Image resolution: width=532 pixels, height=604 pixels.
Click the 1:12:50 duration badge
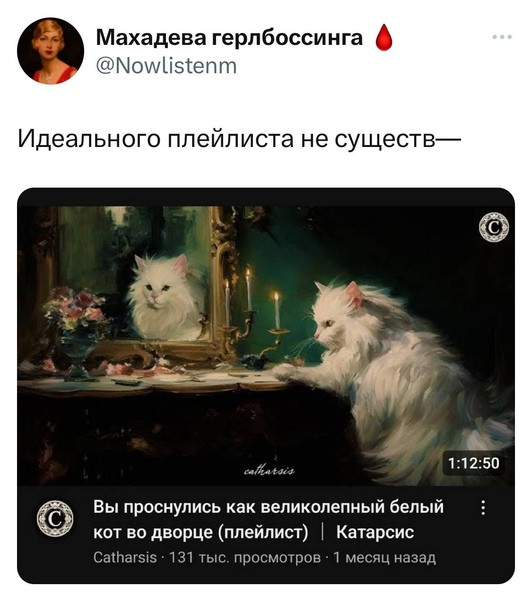coord(473,463)
